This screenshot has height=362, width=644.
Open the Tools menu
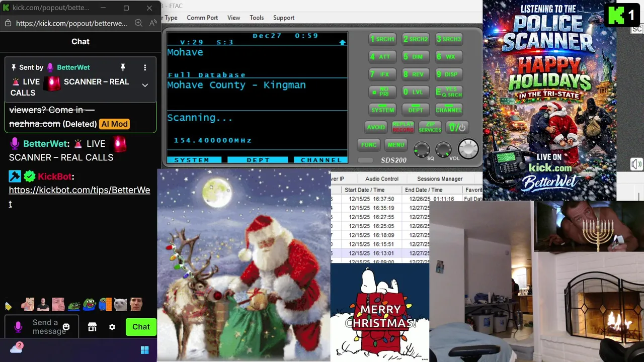257,18
